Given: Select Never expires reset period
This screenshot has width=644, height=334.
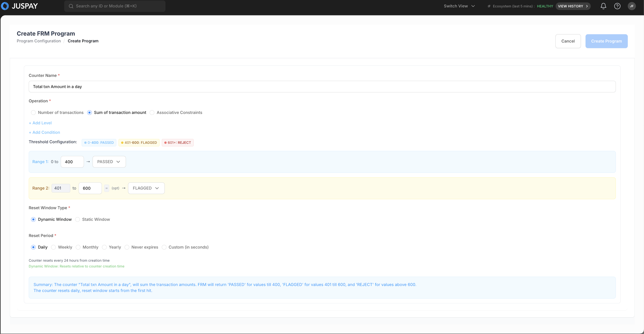Looking at the screenshot, I should (127, 247).
